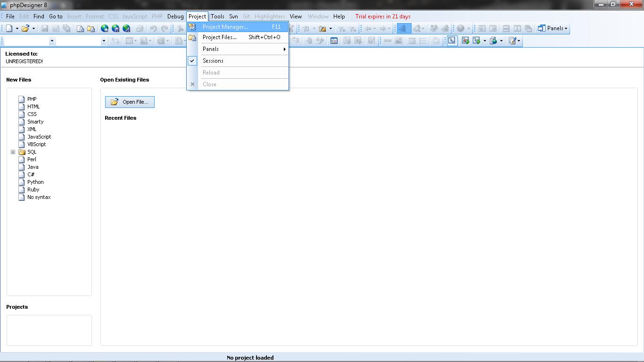The width and height of the screenshot is (644, 362).
Task: Create a new No syntax file
Action: 39,197
